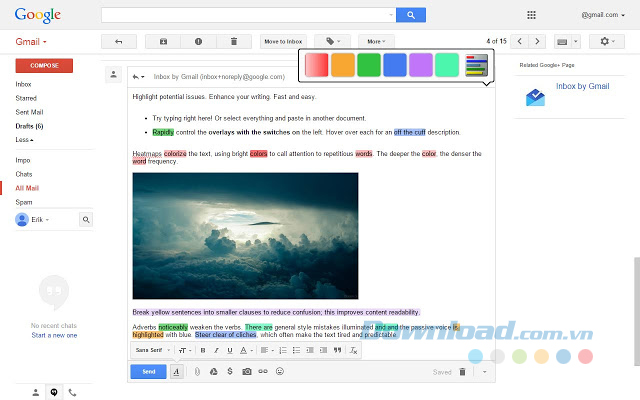
Task: Open the Chats label
Action: (24, 174)
